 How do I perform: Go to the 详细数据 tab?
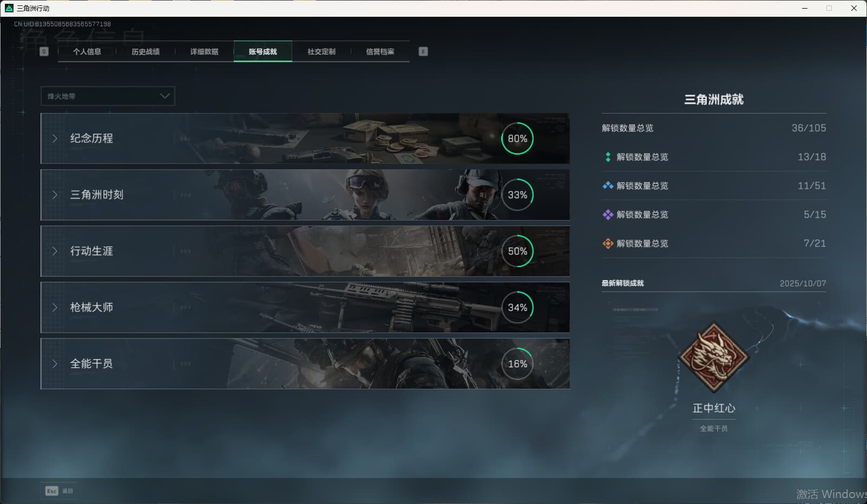pos(204,51)
